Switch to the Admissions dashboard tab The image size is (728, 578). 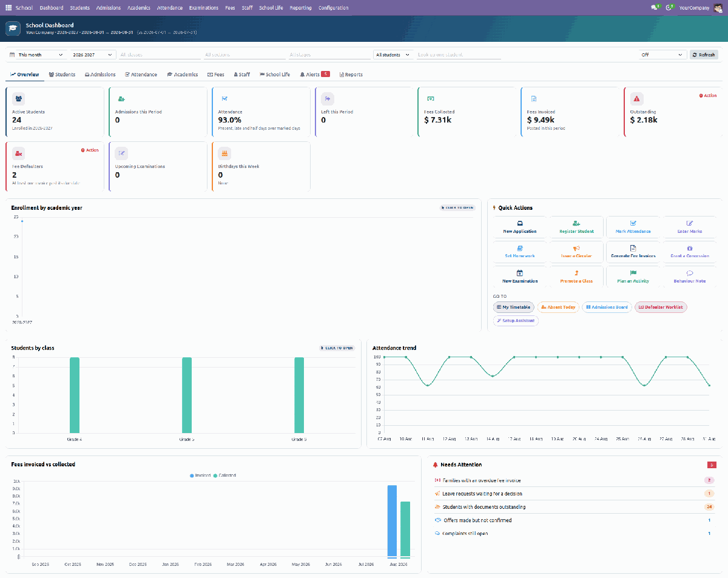click(x=100, y=75)
